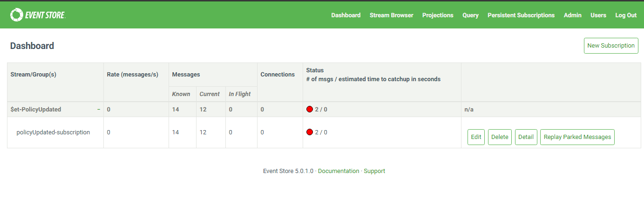Select the policyUpdated-subscription row name
The width and height of the screenshot is (644, 201).
tap(53, 132)
